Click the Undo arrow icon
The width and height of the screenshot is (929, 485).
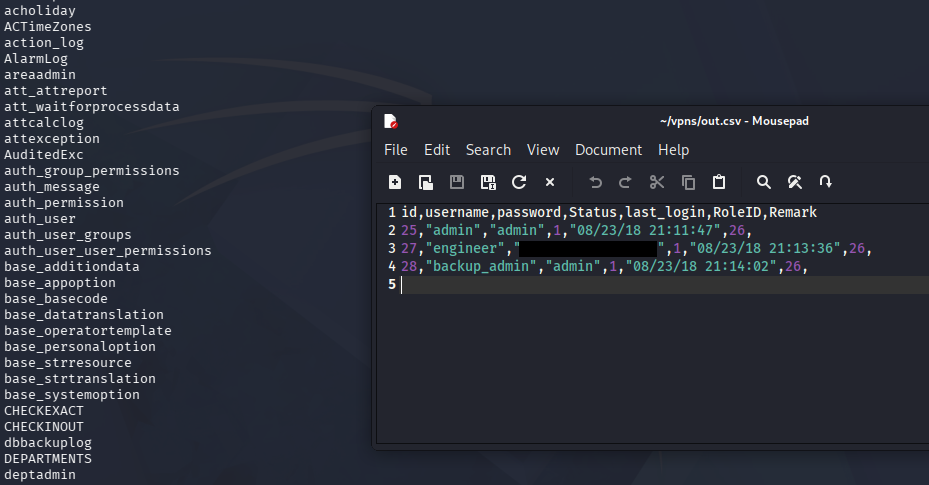(x=595, y=182)
